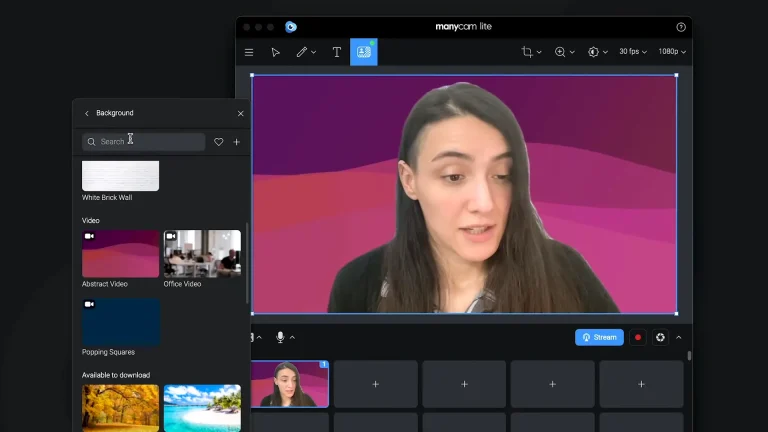Screen dimensions: 768x432
Task: Select the Office Video background
Action: (202, 254)
